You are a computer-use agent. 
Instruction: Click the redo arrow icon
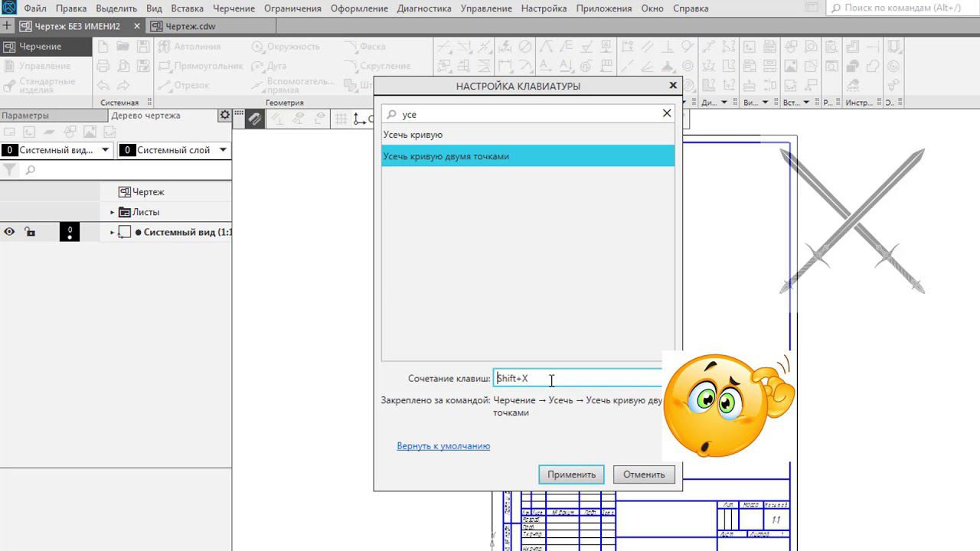(122, 85)
